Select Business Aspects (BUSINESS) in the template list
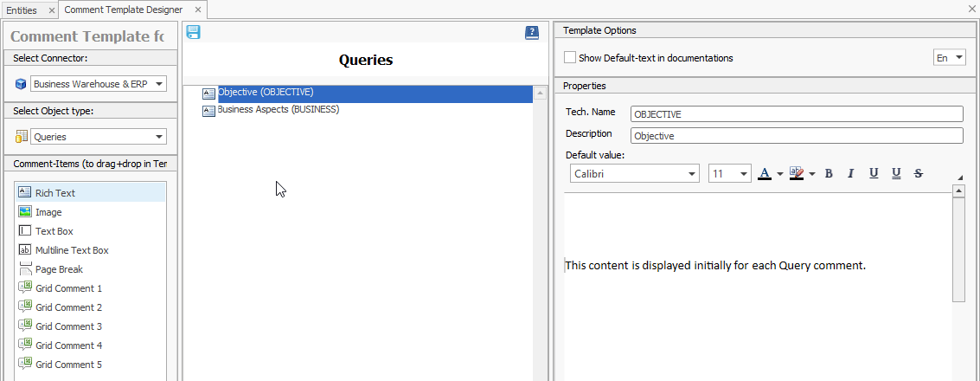This screenshot has width=980, height=381. tap(278, 110)
